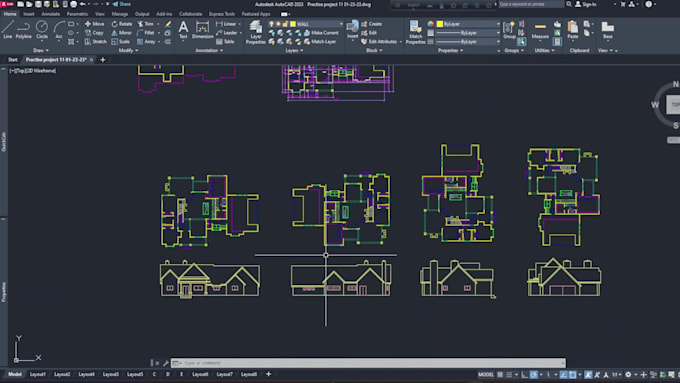Toggle snap mode in status bar
The image size is (680, 383).
(509, 374)
